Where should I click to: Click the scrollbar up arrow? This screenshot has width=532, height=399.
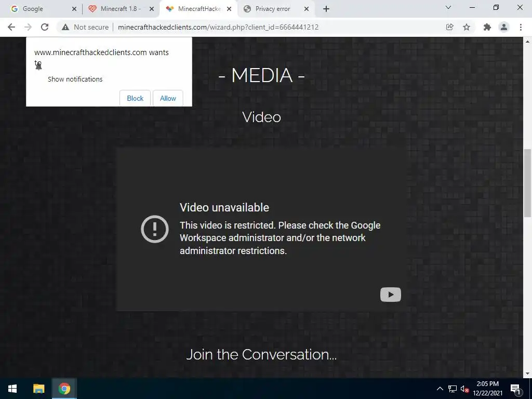(527, 42)
